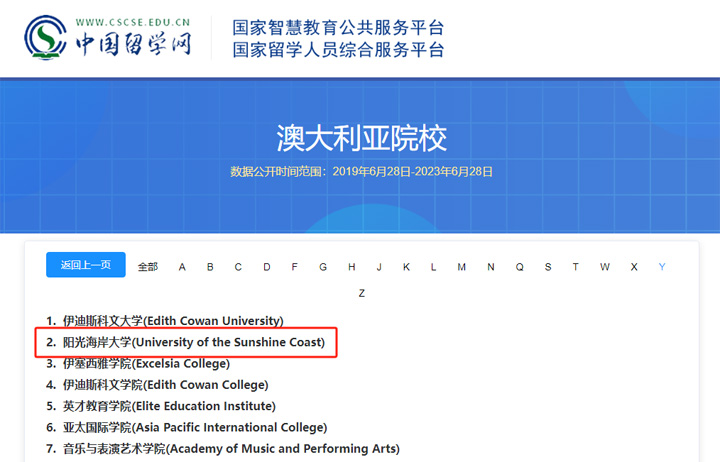Filter universities by letter M
This screenshot has width=720, height=462.
pos(461,267)
